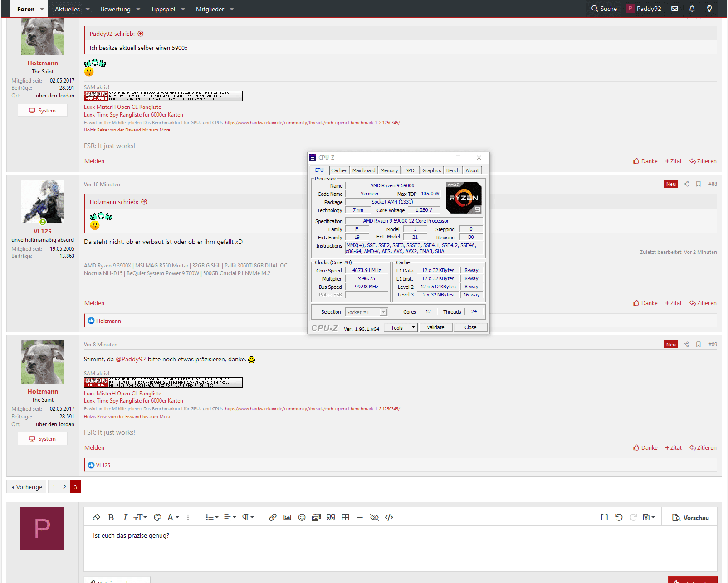728x583 pixels.
Task: Open the smiley emoji picker
Action: click(302, 517)
